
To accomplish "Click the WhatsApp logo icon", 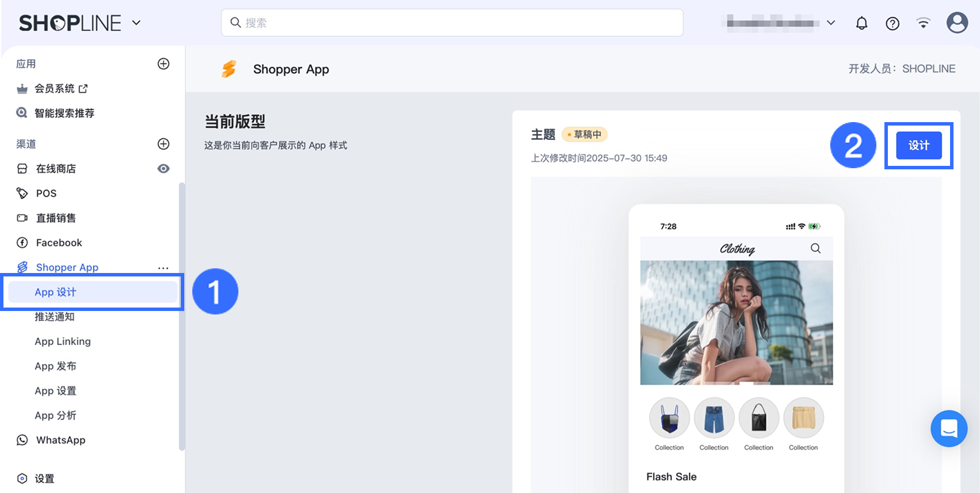I will tap(22, 440).
